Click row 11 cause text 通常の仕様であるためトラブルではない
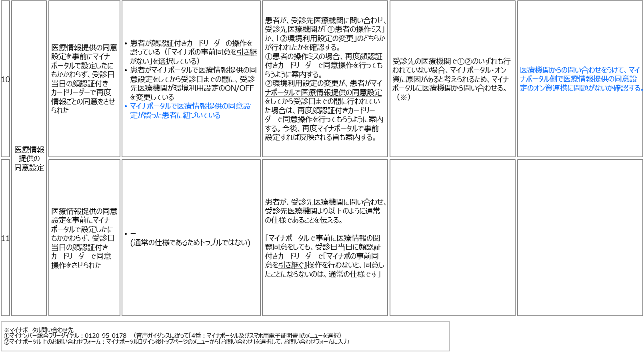 click(190, 243)
